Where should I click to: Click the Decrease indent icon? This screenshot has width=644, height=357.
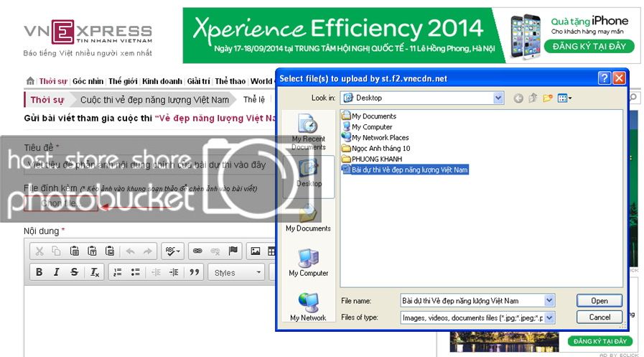[x=156, y=272]
